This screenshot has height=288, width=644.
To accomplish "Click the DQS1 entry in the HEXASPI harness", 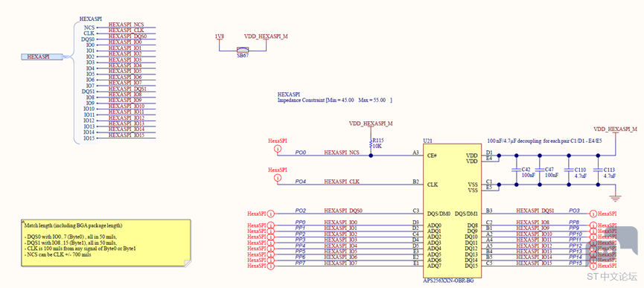I will tap(88, 92).
